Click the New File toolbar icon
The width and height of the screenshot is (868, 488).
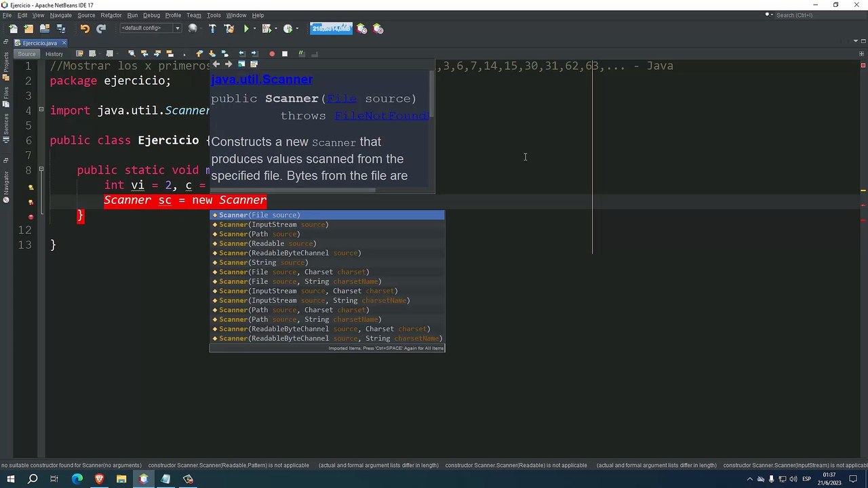pyautogui.click(x=13, y=28)
